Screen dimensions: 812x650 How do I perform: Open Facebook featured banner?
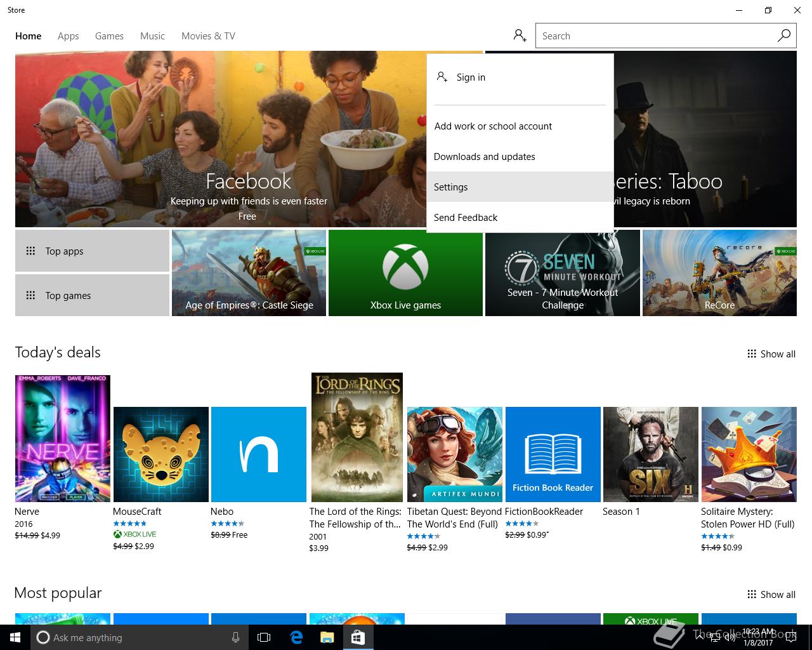tap(221, 139)
